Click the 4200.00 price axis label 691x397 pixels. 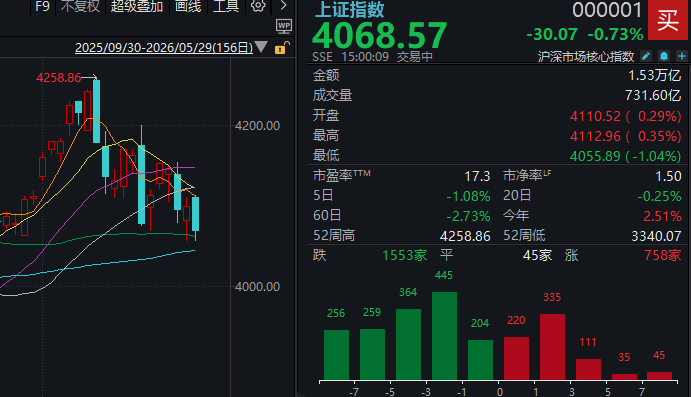tap(257, 126)
